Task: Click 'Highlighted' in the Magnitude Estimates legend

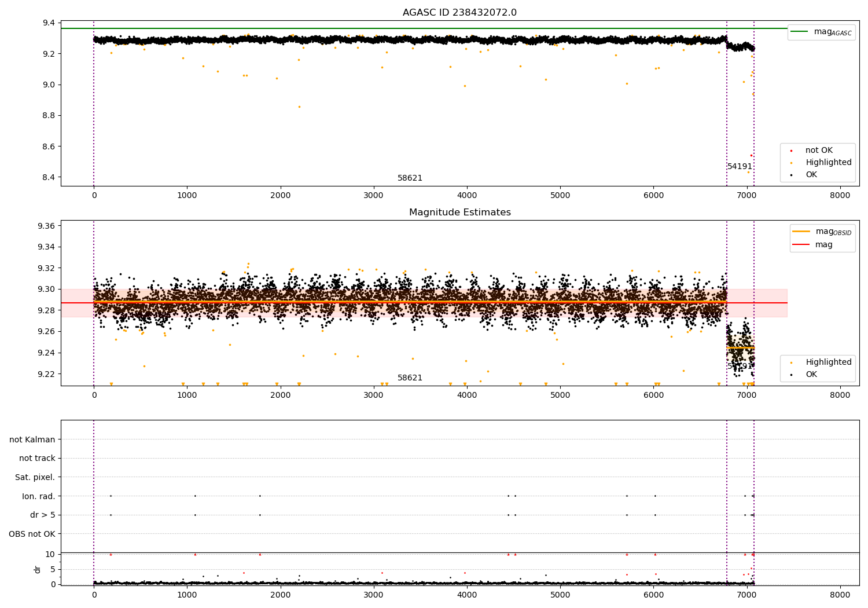Action: click(828, 362)
